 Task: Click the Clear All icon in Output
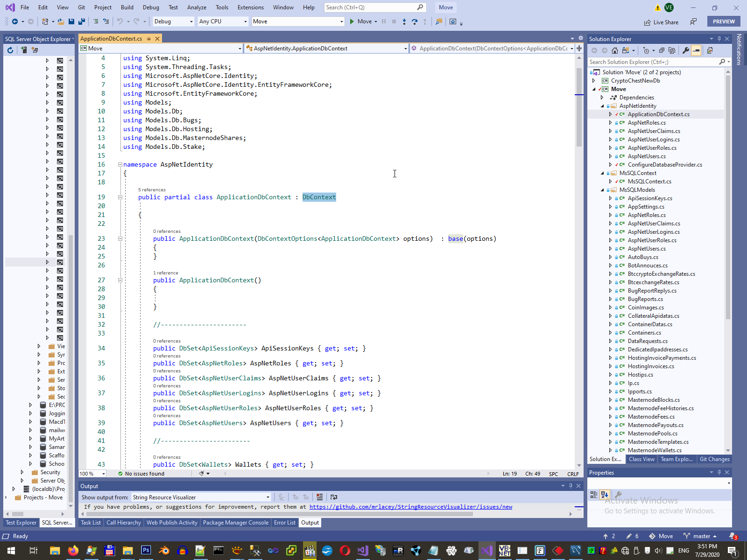point(320,497)
